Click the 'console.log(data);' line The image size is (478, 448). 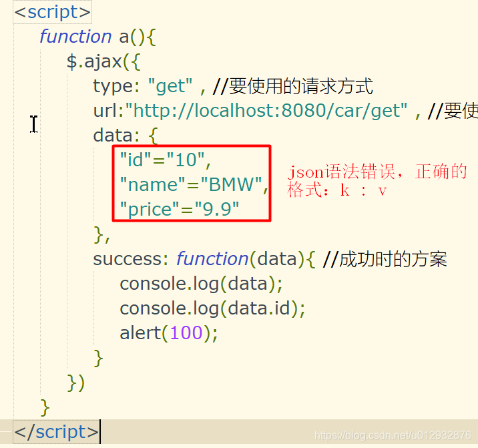click(201, 284)
